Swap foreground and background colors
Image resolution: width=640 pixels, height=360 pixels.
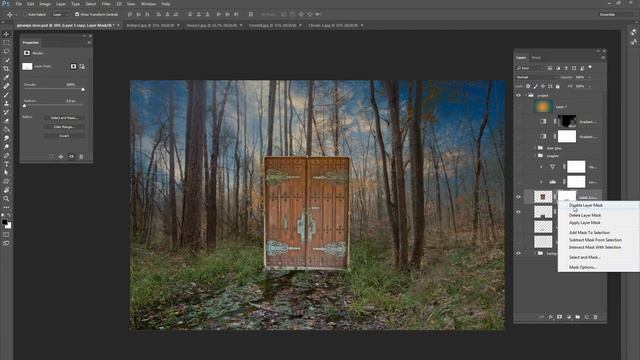pyautogui.click(x=9, y=215)
